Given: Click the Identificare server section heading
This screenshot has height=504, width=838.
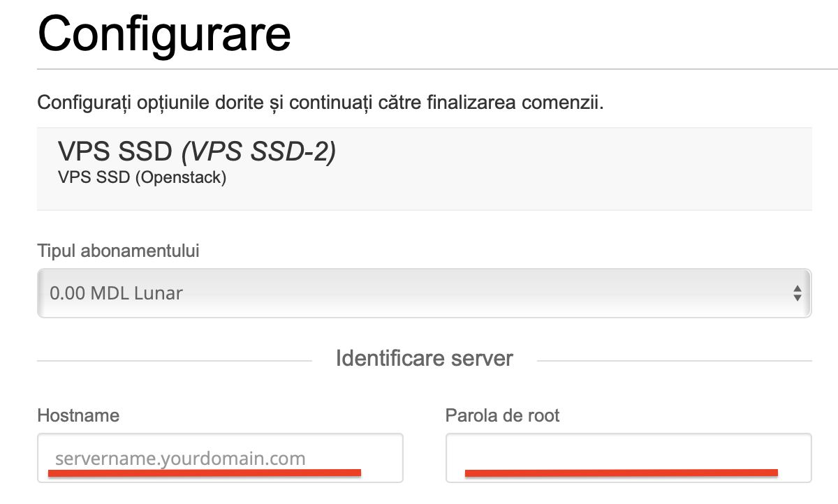Looking at the screenshot, I should tap(425, 359).
